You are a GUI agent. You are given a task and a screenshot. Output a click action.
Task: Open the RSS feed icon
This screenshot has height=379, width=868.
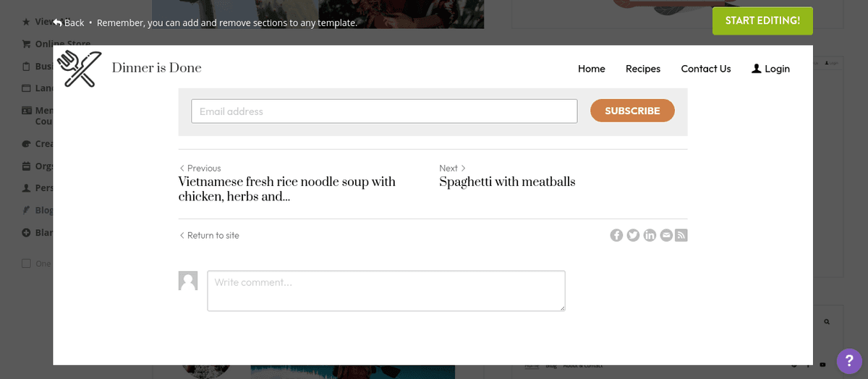click(x=681, y=235)
